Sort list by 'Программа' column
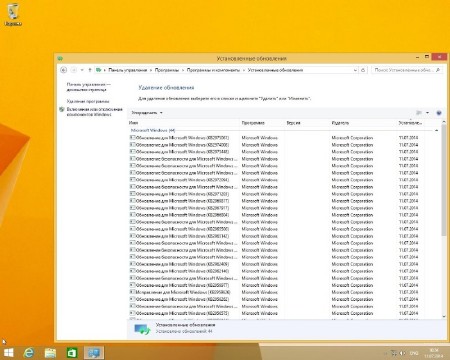The image size is (450, 360). click(x=262, y=123)
